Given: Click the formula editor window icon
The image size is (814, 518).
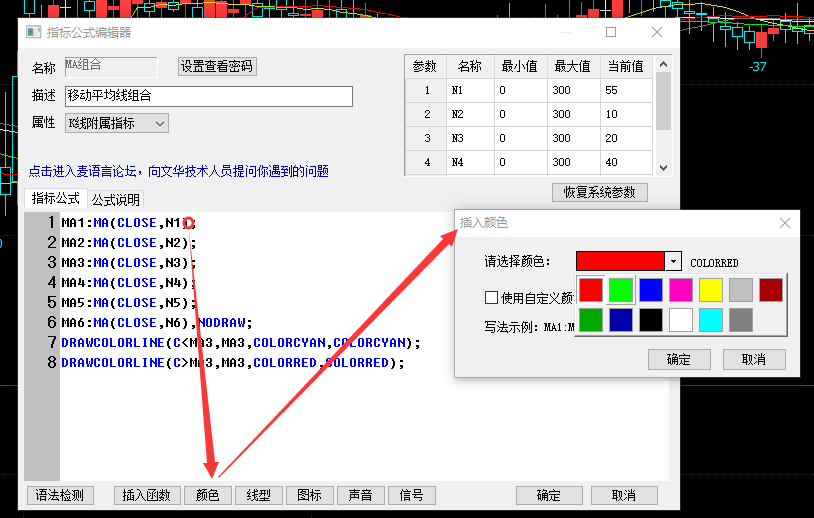Looking at the screenshot, I should [x=33, y=32].
